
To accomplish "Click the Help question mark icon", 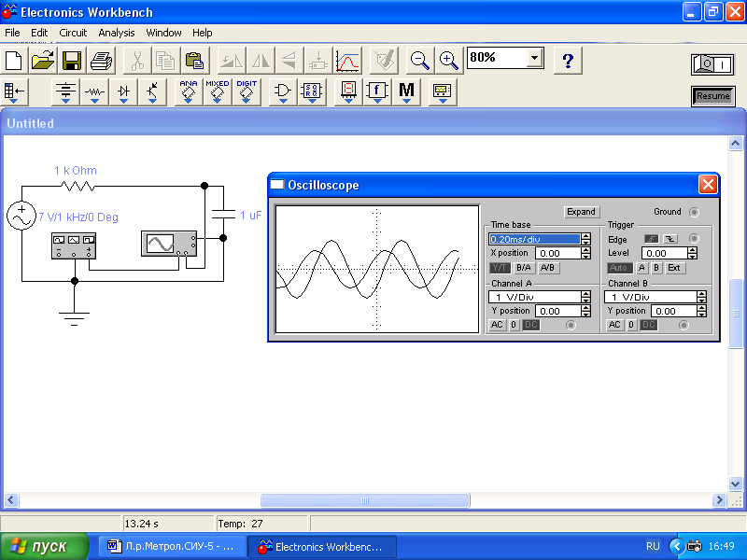I will point(568,61).
